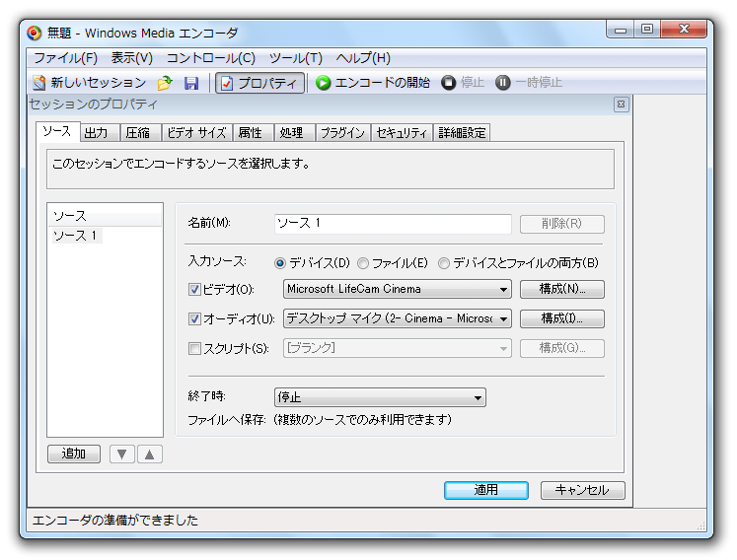Image resolution: width=737 pixels, height=560 pixels.
Task: Open a saved session via folder icon
Action: point(165,83)
